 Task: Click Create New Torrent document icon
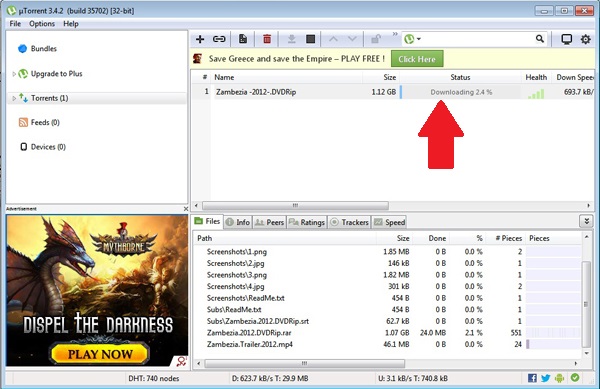pos(243,39)
